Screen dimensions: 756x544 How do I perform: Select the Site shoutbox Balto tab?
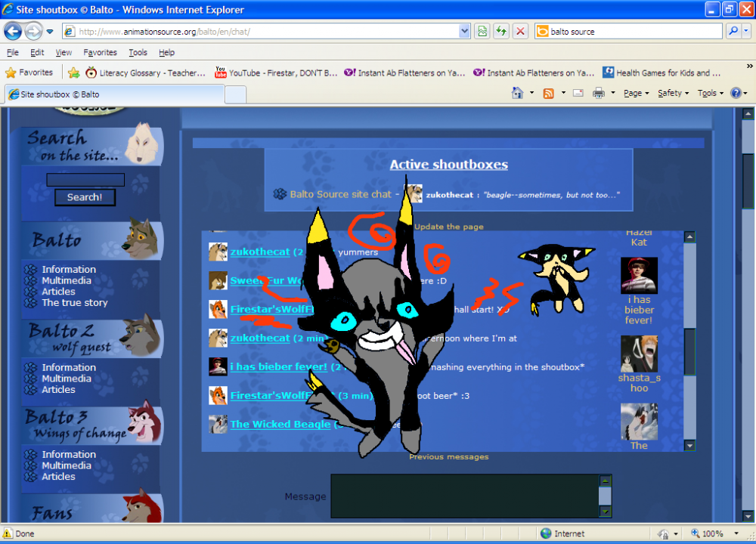click(x=115, y=94)
